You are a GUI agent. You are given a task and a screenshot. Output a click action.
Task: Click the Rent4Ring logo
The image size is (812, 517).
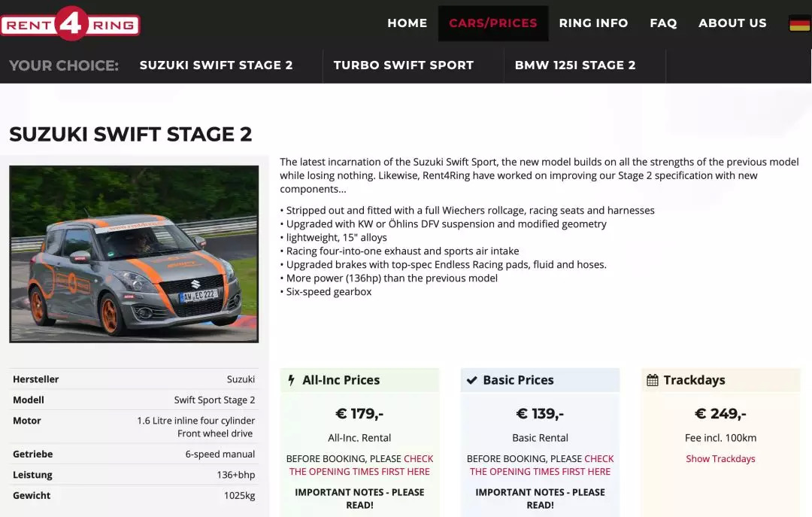(x=71, y=23)
